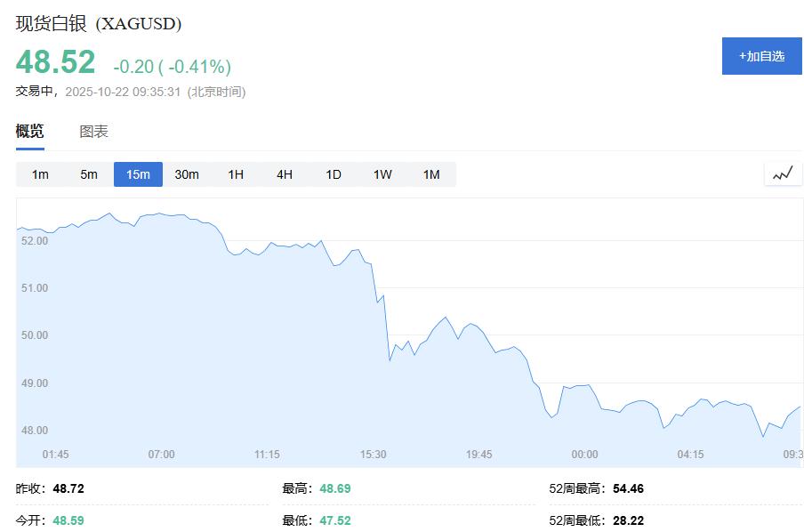This screenshot has width=804, height=532.
Task: Click the 最低 value 47.52
Action: coord(334,520)
